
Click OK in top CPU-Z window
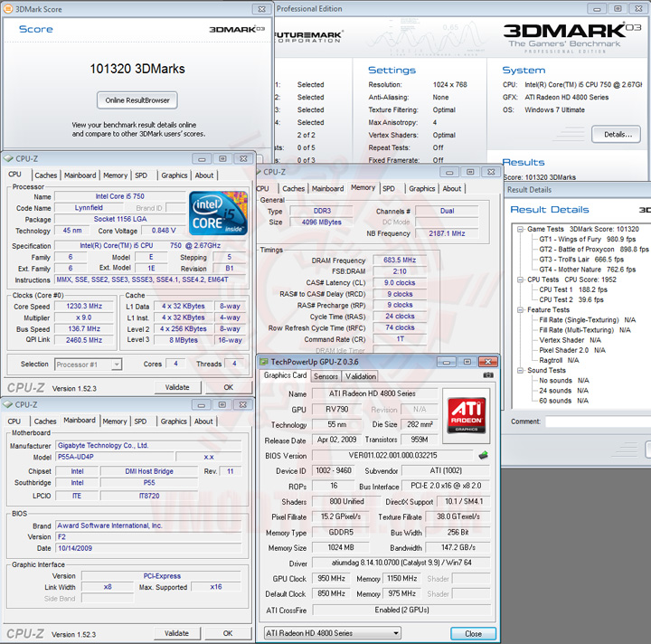point(229,387)
